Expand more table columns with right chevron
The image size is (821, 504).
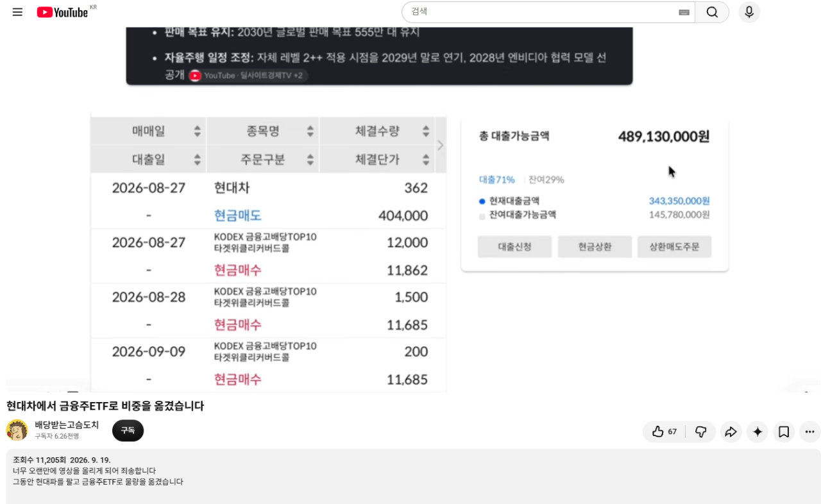[440, 145]
